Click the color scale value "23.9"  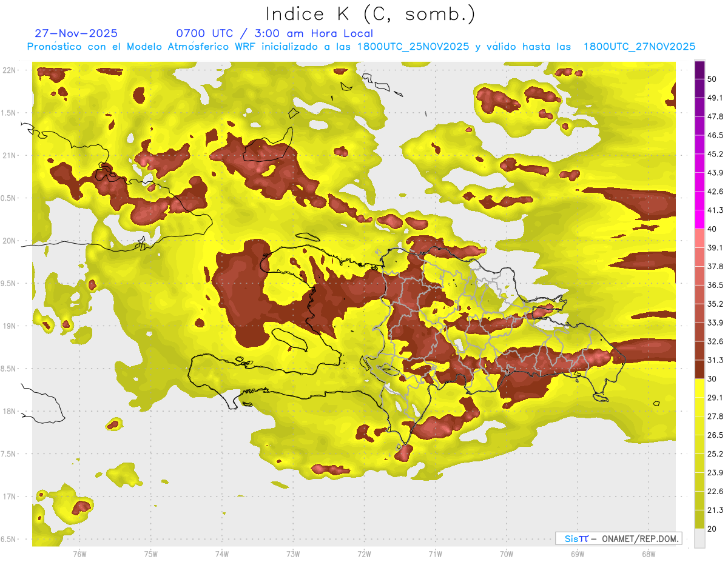coord(715,473)
